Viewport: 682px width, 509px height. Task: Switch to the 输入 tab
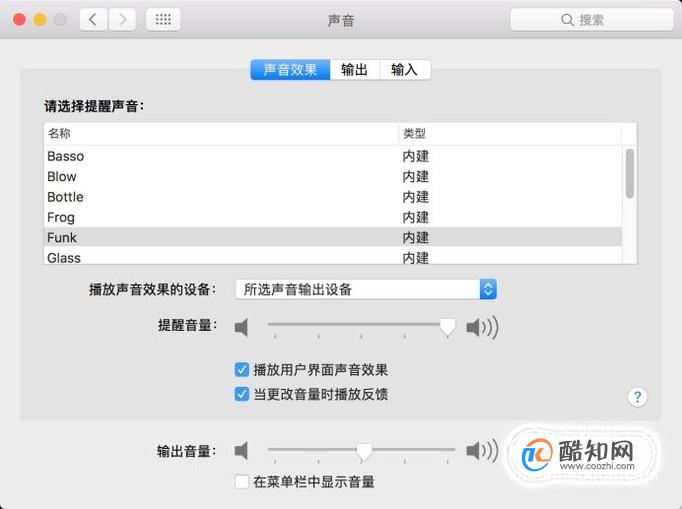(405, 70)
